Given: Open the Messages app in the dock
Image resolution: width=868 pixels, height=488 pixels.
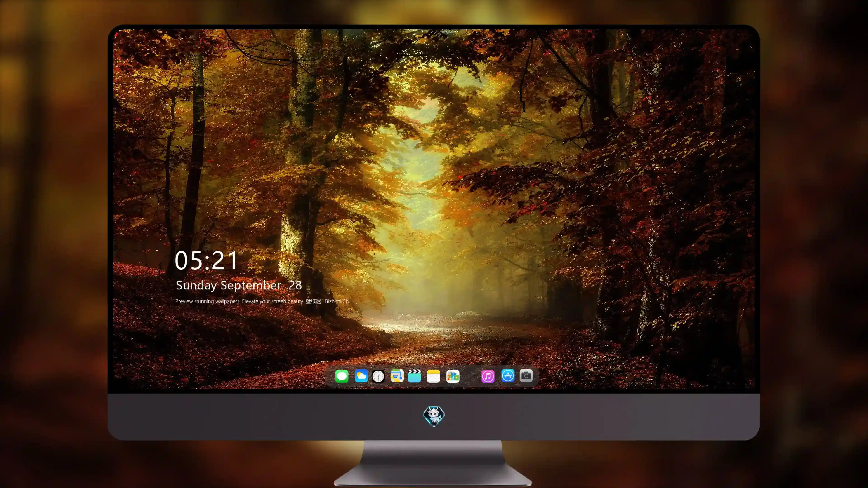Looking at the screenshot, I should (x=342, y=376).
